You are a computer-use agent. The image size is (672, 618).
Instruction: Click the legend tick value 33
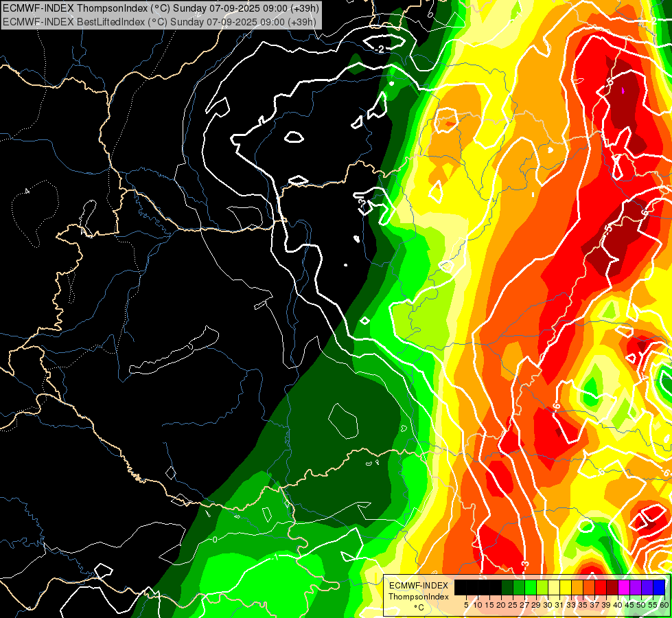click(x=571, y=605)
